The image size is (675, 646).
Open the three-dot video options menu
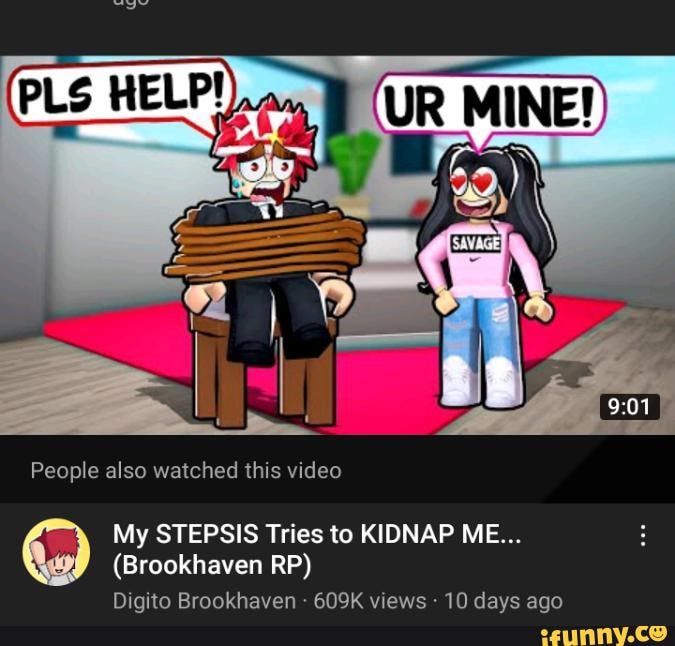[643, 535]
